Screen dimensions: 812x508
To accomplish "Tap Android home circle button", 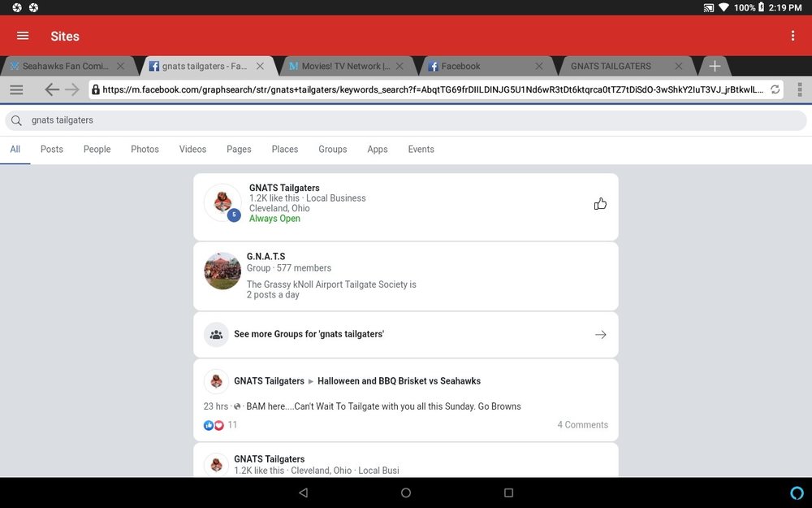I will [x=406, y=493].
